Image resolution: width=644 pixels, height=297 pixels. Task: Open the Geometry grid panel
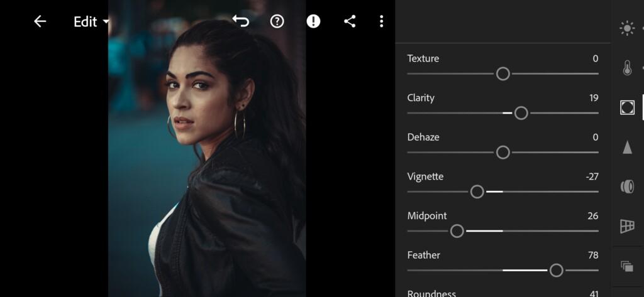click(x=627, y=226)
